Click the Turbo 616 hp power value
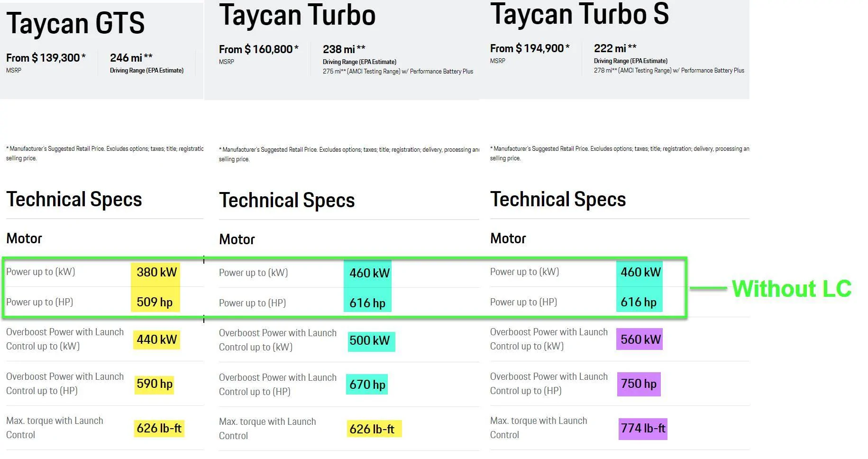Viewport: 868px width, 459px height. (x=367, y=303)
